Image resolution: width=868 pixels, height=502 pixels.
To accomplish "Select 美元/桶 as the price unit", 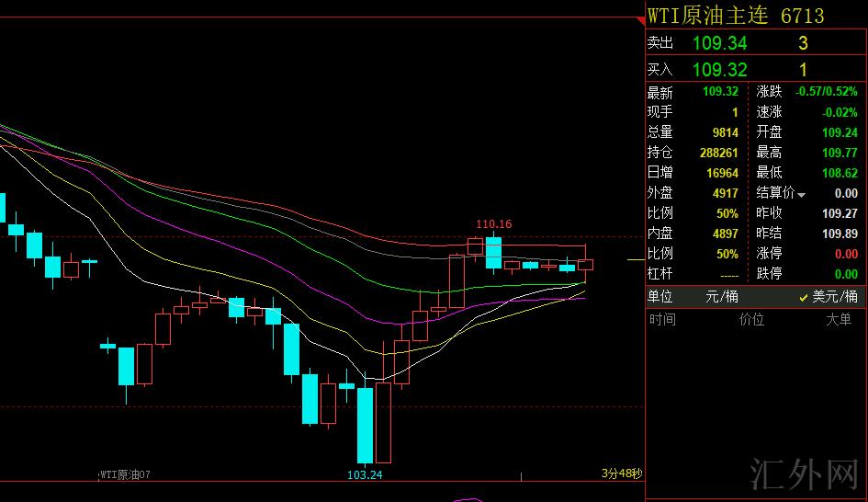I will pos(834,297).
